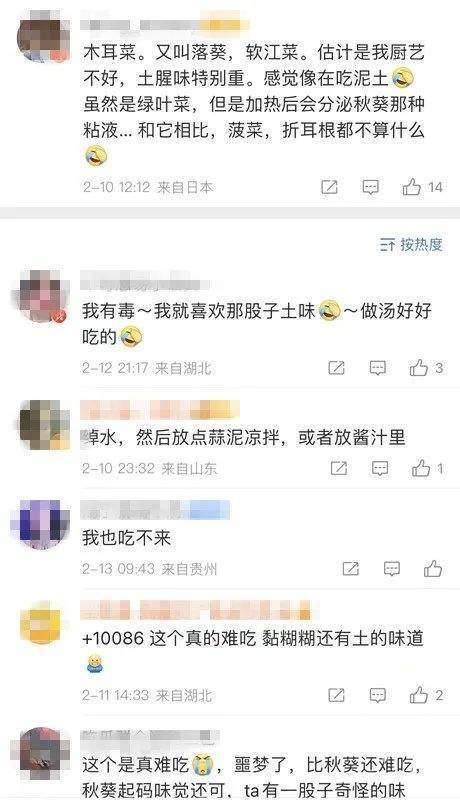This screenshot has height=800, width=460.
Task: Open the avatar of the top commenter
Action: click(43, 38)
